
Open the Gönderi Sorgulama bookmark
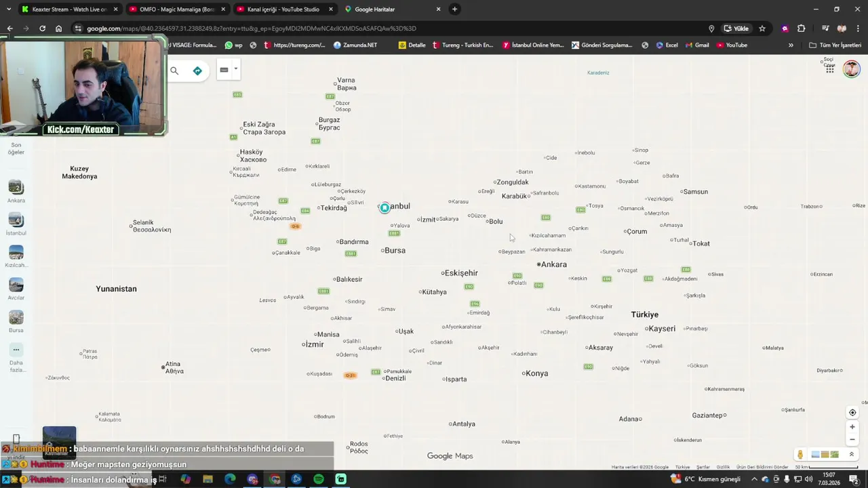point(602,45)
